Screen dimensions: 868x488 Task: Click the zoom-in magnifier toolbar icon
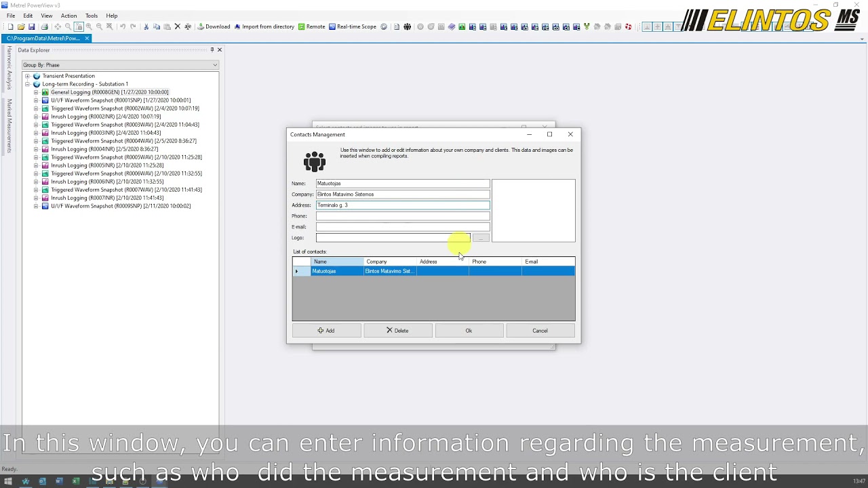(89, 26)
